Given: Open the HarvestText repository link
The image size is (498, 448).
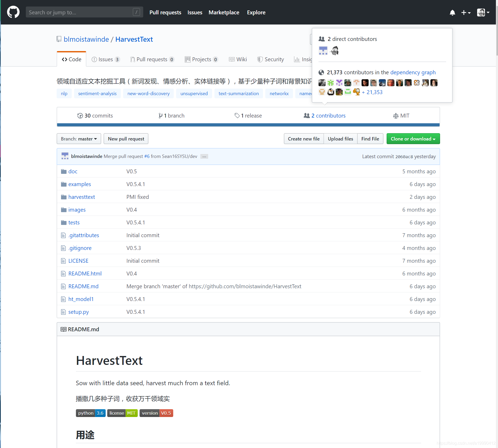Looking at the screenshot, I should (134, 39).
